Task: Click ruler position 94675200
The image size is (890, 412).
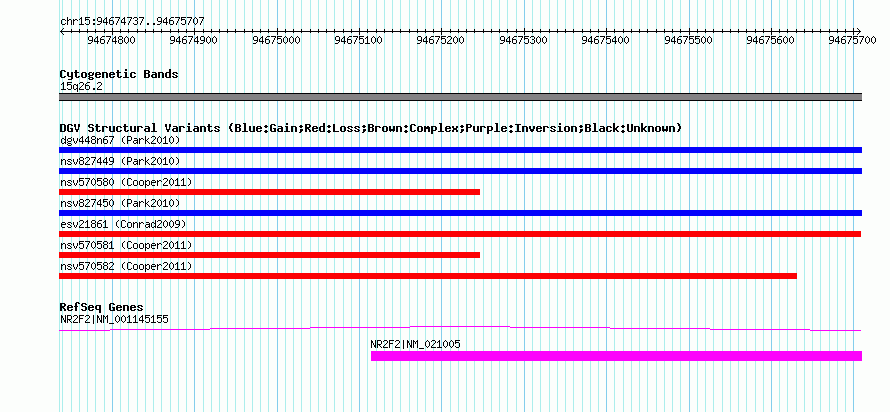Action: pos(441,40)
